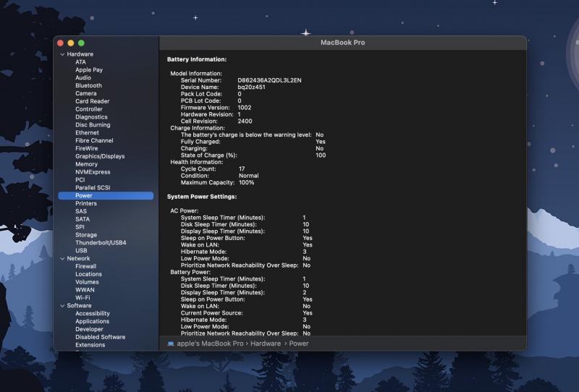
Task: Select Card Reader in the sidebar
Action: click(93, 101)
